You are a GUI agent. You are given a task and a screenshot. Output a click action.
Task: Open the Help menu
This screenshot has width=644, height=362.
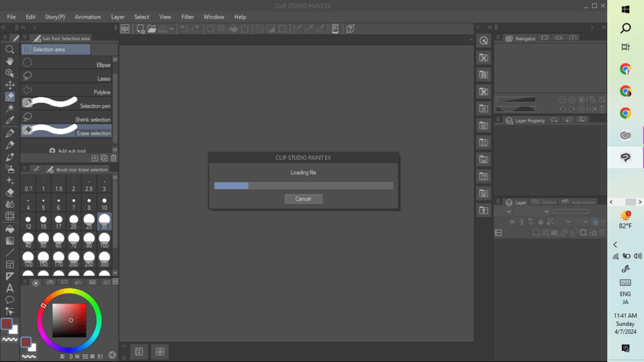point(240,17)
